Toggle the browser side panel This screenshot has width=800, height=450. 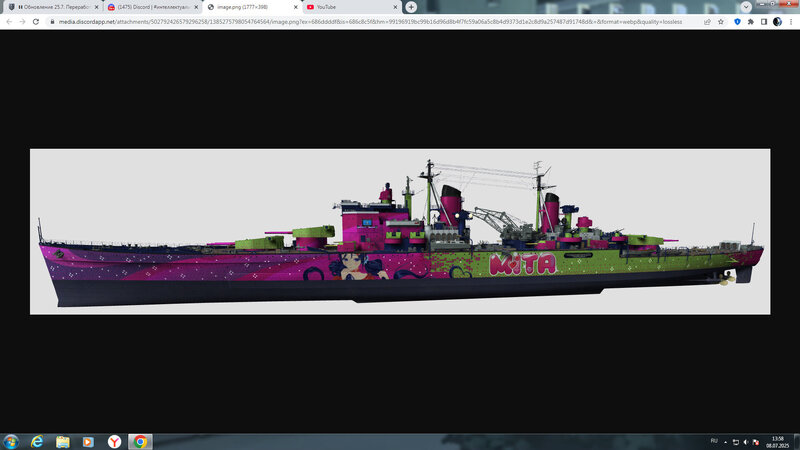(764, 22)
